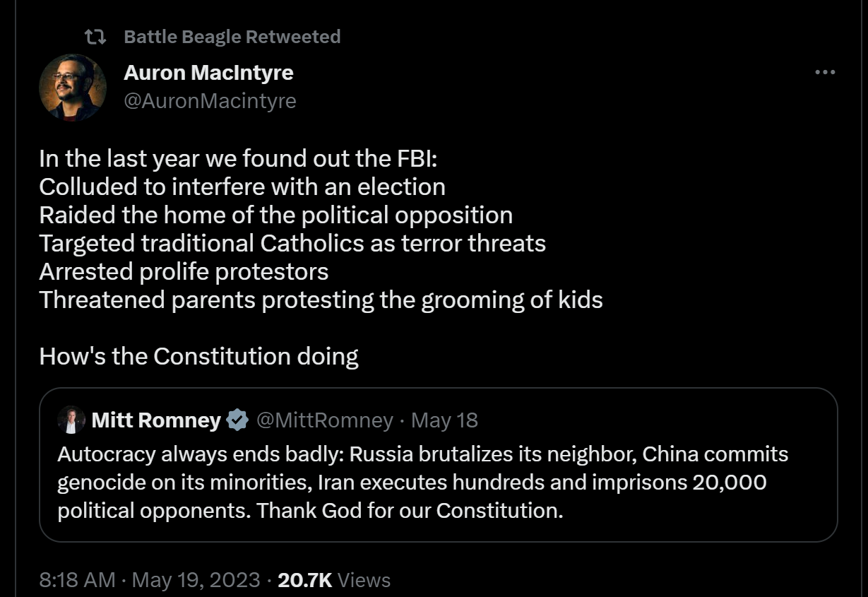Screen dimensions: 868x597
Task: Click the 8:18 AM May 19, 2023 timestamp
Action: pyautogui.click(x=150, y=580)
